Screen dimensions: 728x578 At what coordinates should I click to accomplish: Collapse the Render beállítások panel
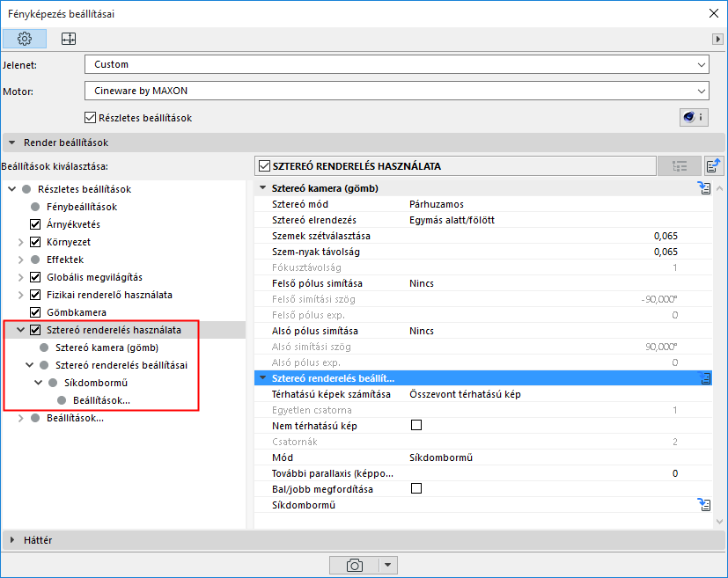click(x=12, y=143)
